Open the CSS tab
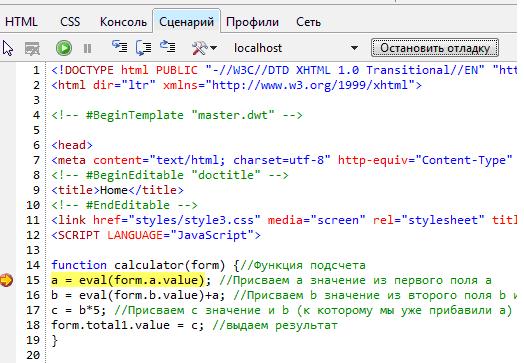The height and width of the screenshot is (363, 524). click(70, 22)
